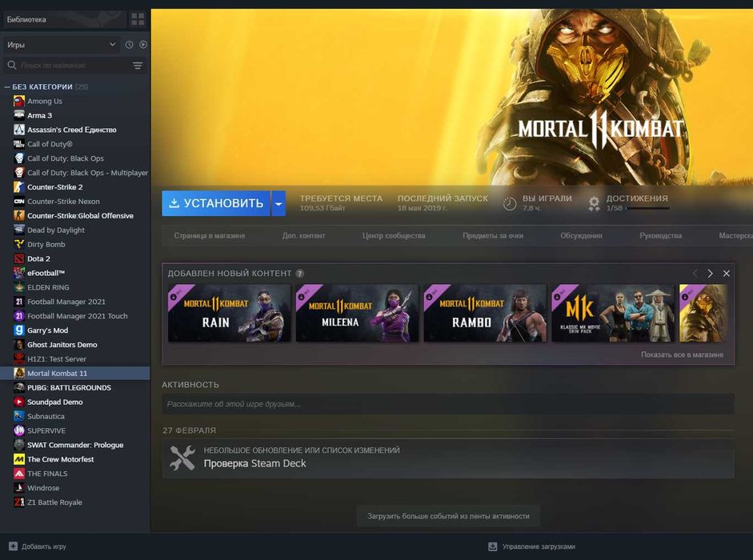Click the Soundpad Demo icon
Image resolution: width=753 pixels, height=560 pixels.
click(18, 402)
